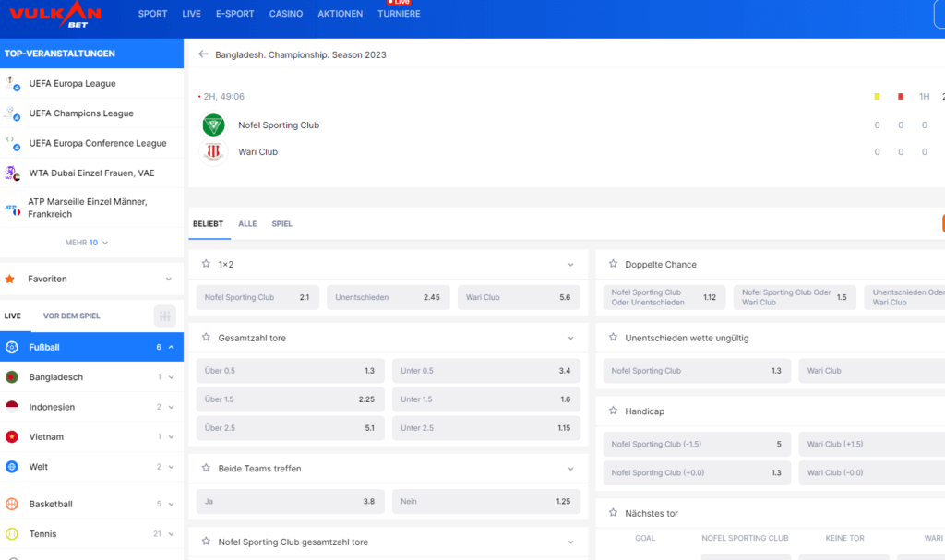The image size is (945, 560).
Task: Click the VulkanBet logo
Action: pyautogui.click(x=54, y=15)
